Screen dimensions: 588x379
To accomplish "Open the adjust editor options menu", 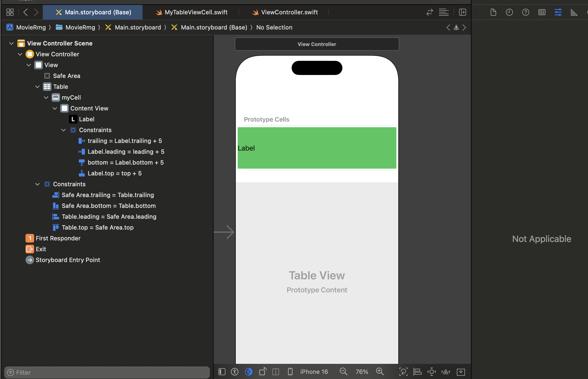I will pyautogui.click(x=444, y=12).
